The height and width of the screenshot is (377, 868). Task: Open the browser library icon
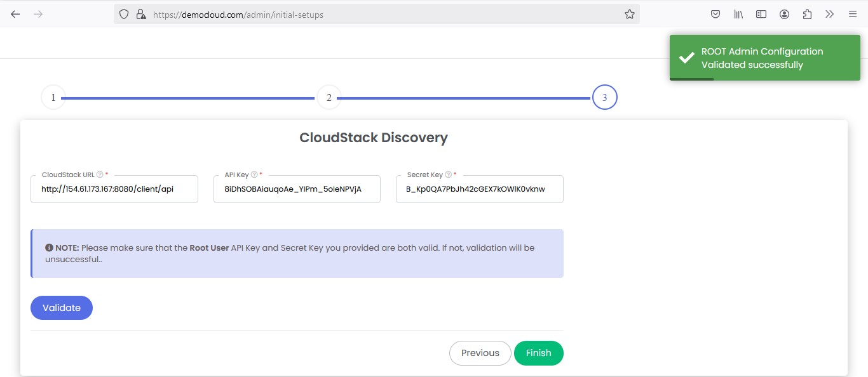[738, 14]
